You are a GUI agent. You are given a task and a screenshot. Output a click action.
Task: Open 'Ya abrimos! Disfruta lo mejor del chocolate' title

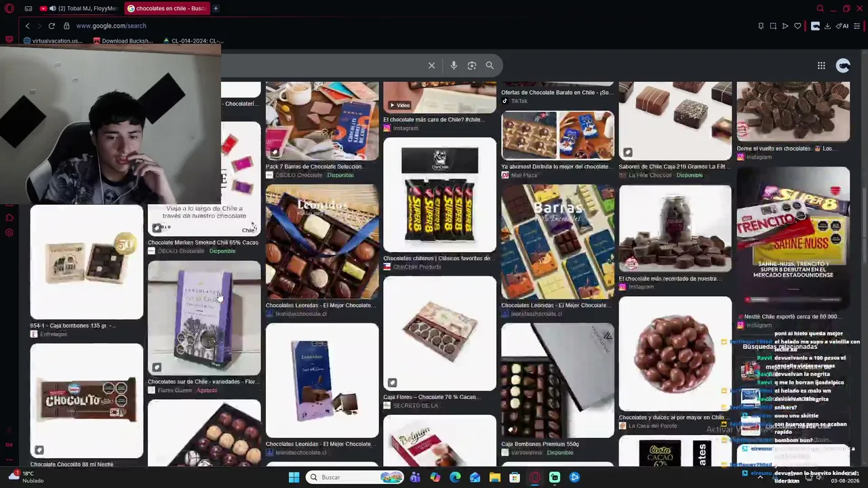click(x=555, y=166)
